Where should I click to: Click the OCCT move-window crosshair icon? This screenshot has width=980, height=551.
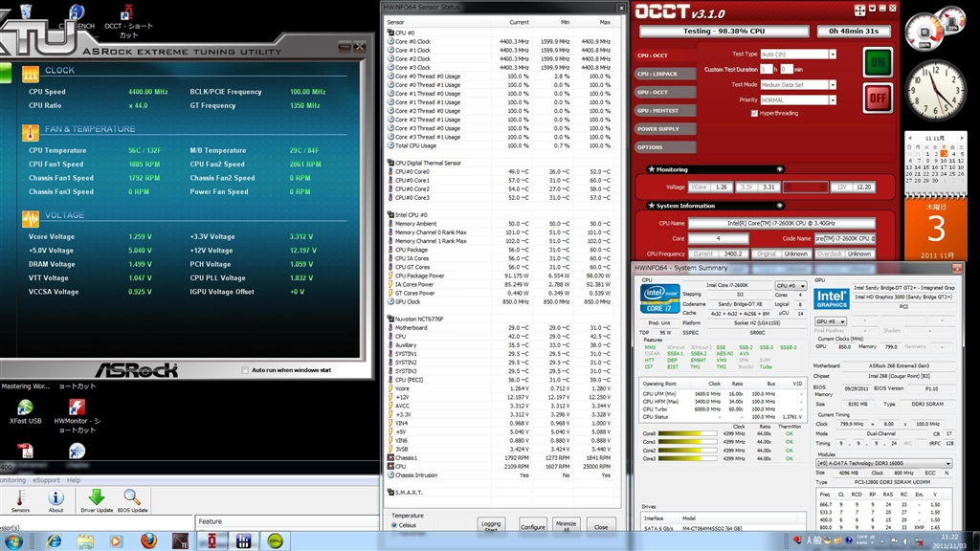[x=859, y=11]
